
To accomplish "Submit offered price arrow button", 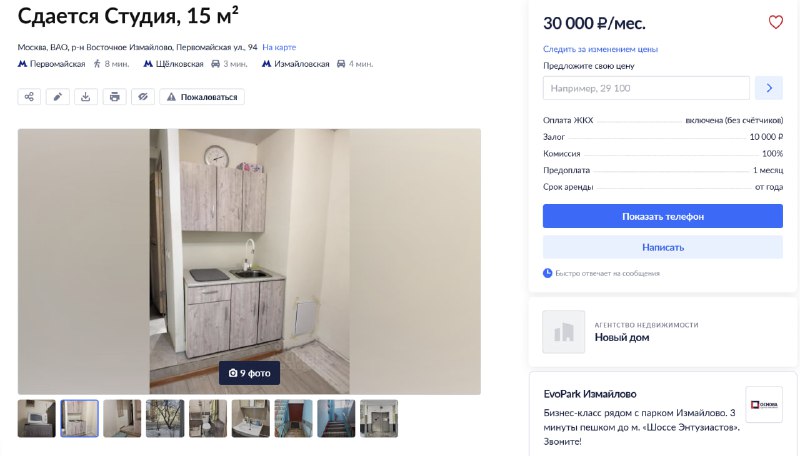I will pos(768,88).
